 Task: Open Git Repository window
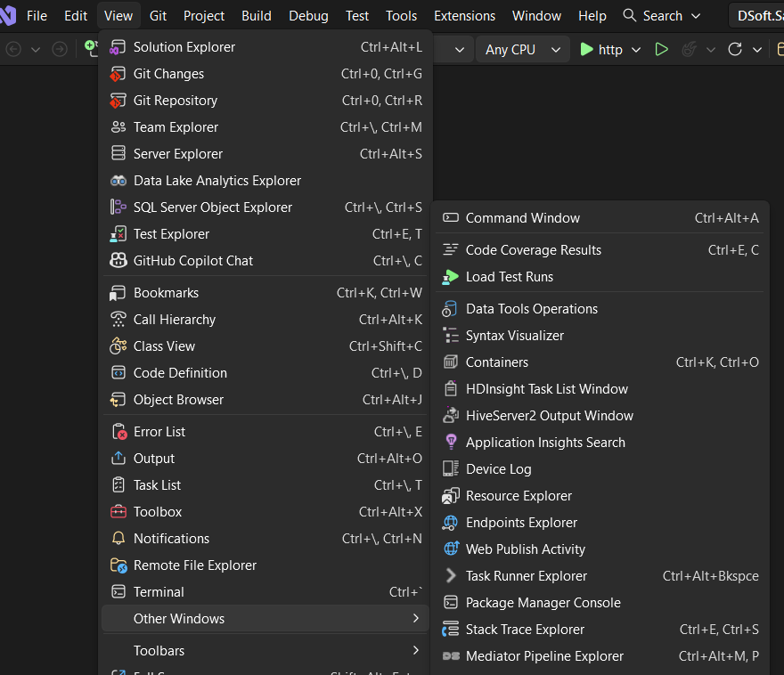tap(265, 101)
